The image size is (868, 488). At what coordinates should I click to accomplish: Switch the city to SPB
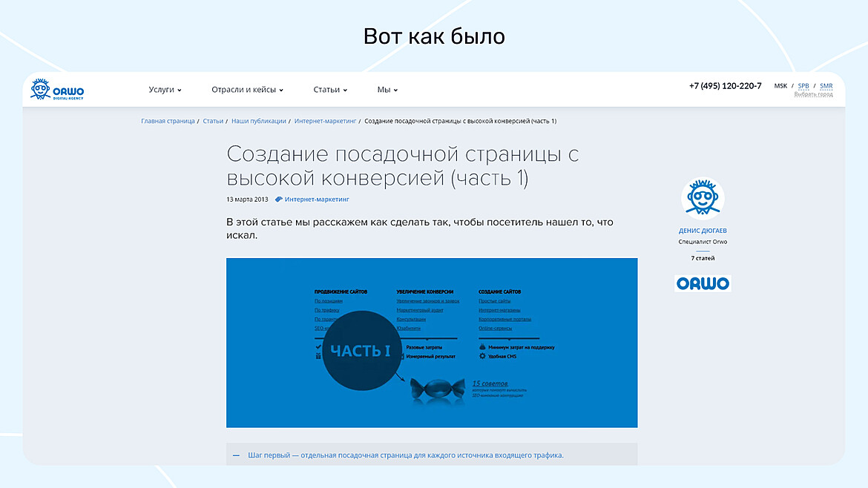click(x=803, y=85)
